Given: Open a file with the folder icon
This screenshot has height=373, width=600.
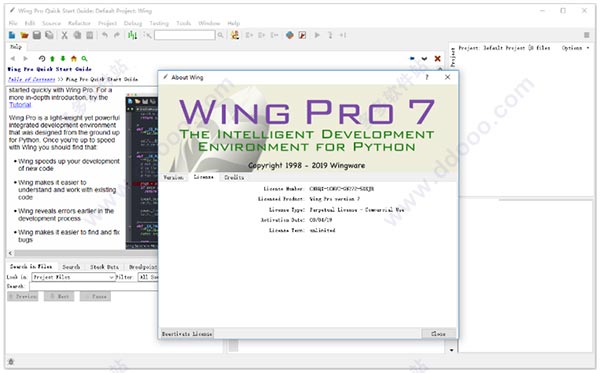Looking at the screenshot, I should [24, 35].
